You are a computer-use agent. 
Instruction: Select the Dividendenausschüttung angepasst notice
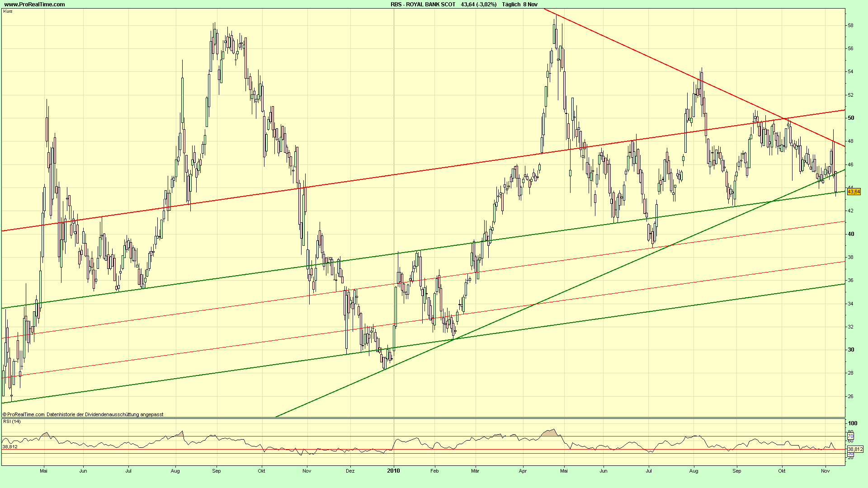pyautogui.click(x=104, y=413)
